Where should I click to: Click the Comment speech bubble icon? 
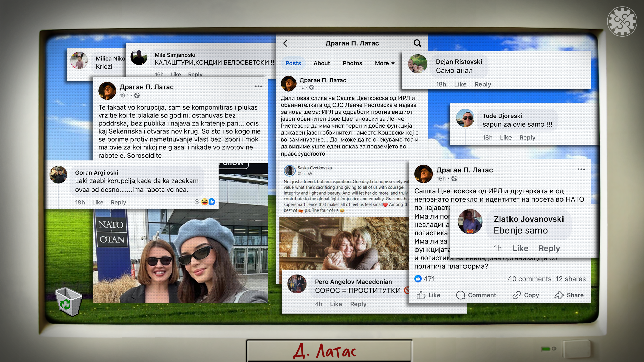[x=461, y=295]
